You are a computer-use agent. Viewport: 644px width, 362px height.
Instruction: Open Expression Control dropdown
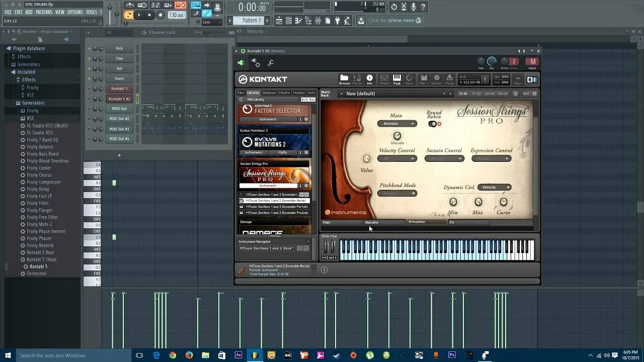[491, 158]
